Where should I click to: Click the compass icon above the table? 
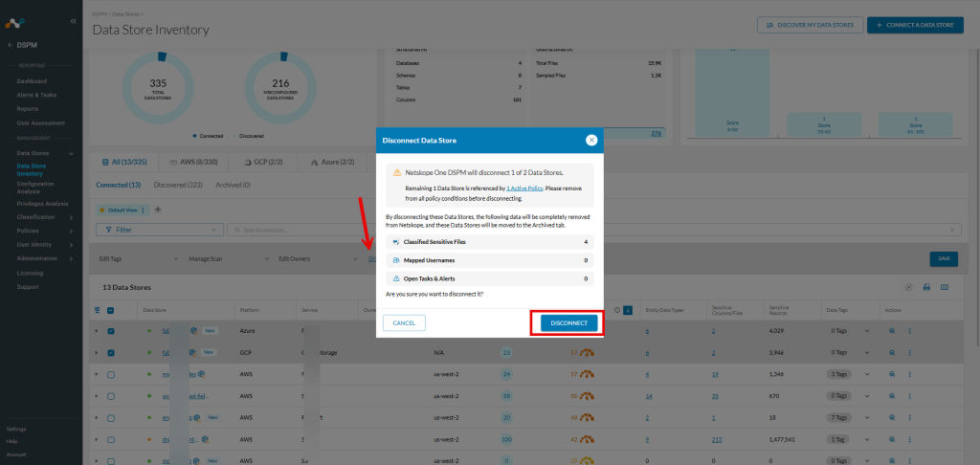click(x=909, y=287)
